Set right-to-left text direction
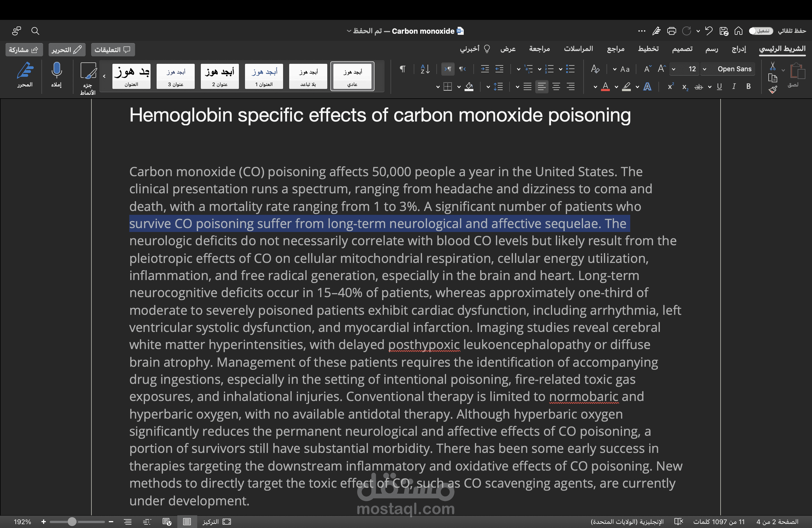The height and width of the screenshot is (528, 812). 463,69
